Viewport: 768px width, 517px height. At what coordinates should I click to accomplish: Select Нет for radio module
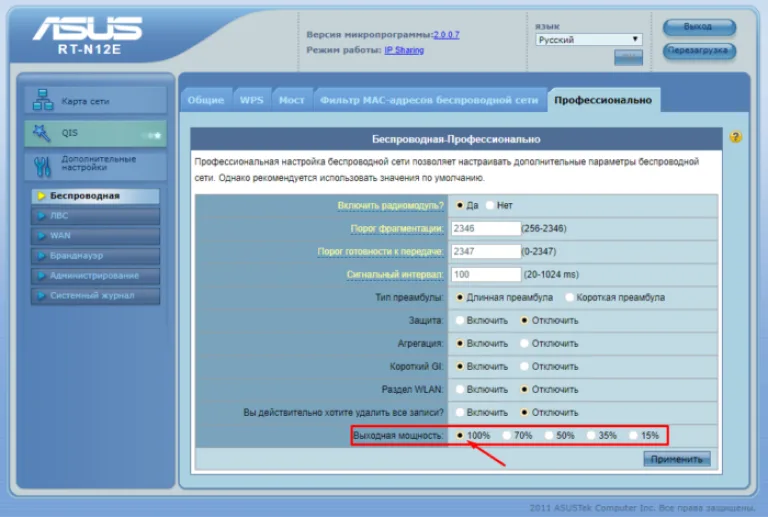[490, 206]
